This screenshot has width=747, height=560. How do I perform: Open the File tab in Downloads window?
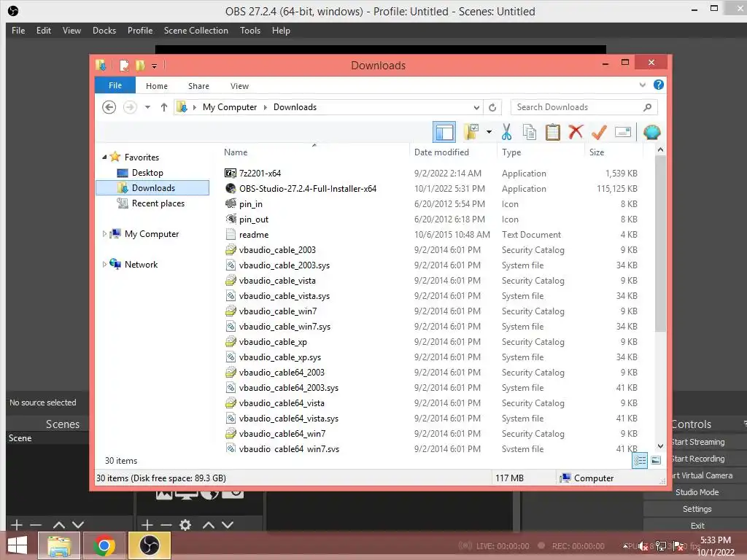pos(115,85)
